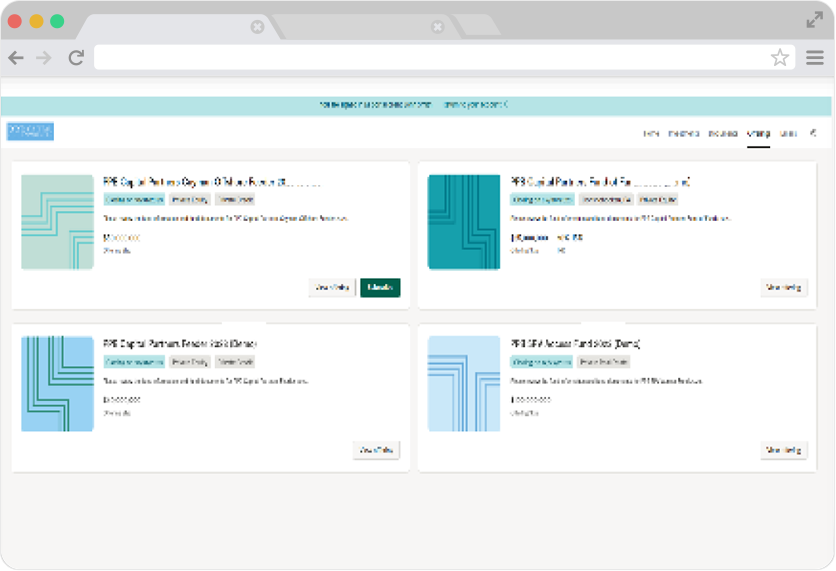Open the browser hamburger menu

click(815, 58)
